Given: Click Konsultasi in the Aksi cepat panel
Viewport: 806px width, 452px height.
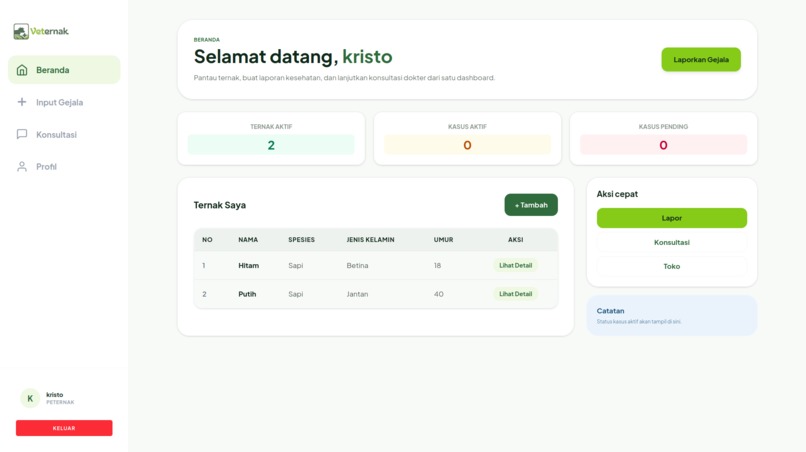Looking at the screenshot, I should (671, 242).
